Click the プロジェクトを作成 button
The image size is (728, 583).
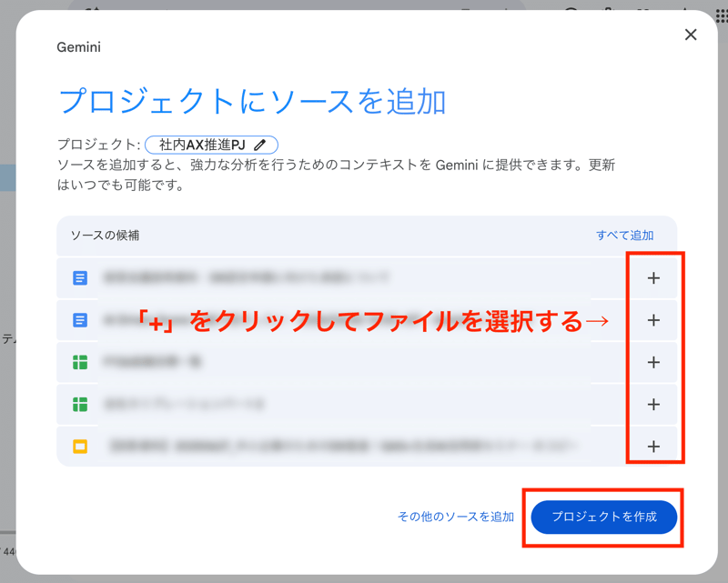coord(604,517)
